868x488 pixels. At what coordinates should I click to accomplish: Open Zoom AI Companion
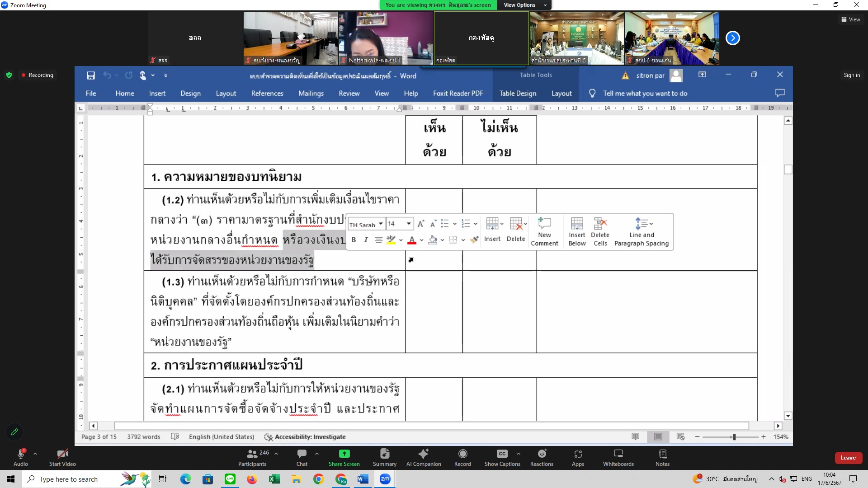click(x=424, y=457)
